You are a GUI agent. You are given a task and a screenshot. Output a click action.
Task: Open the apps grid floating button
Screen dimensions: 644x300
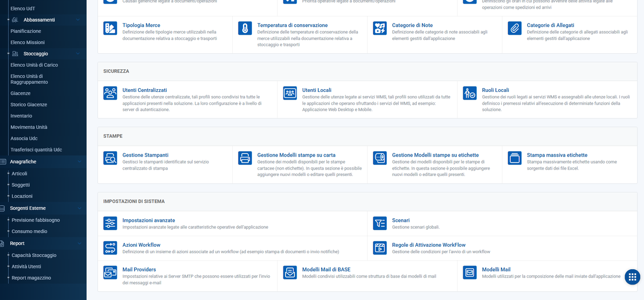pyautogui.click(x=632, y=277)
